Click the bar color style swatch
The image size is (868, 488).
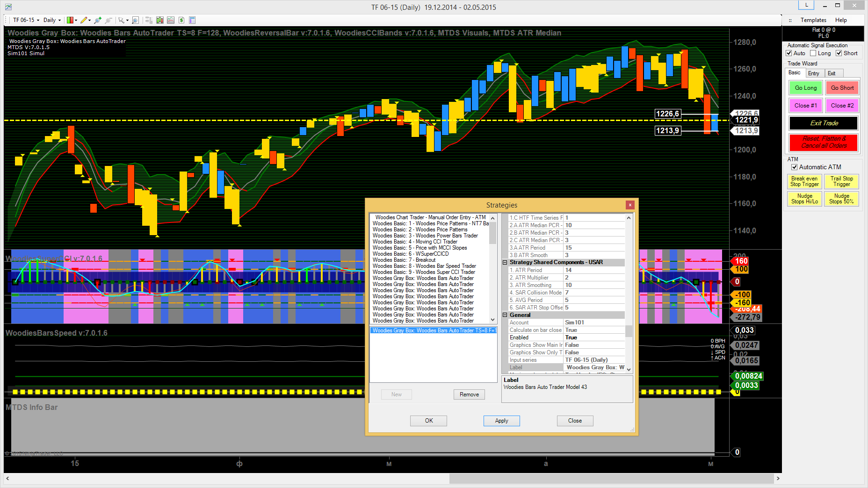tap(70, 20)
